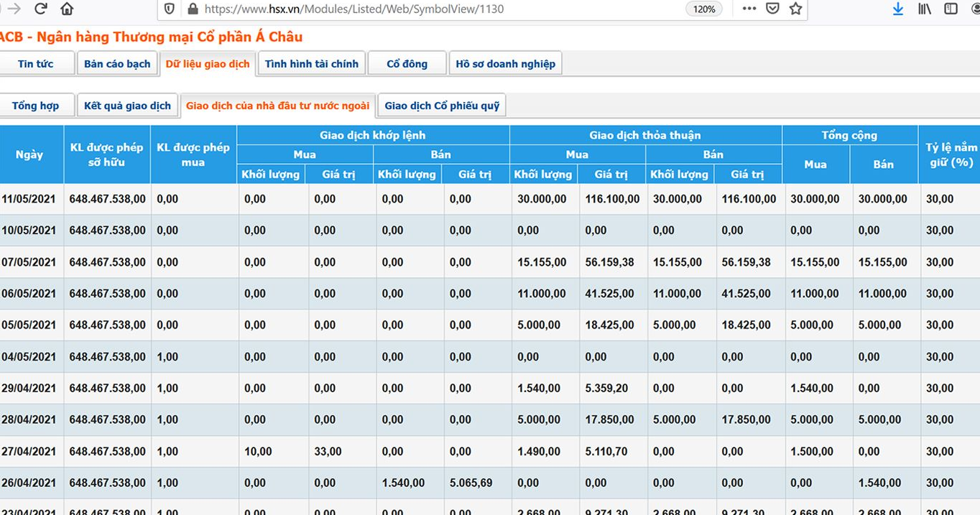This screenshot has height=515, width=980.
Task: Open Giao dịch Cổ phiếu quỹ sub-tab
Action: pos(442,106)
